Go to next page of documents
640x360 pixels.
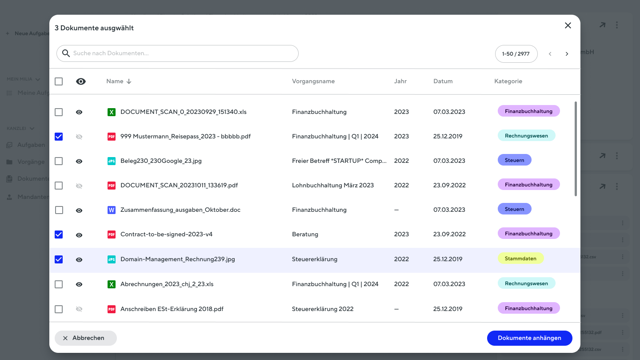tap(567, 54)
